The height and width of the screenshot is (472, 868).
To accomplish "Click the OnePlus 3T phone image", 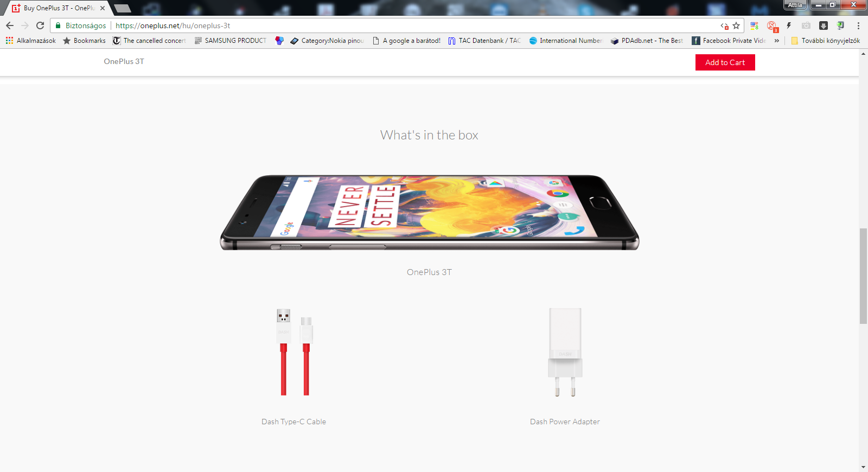I will click(429, 212).
